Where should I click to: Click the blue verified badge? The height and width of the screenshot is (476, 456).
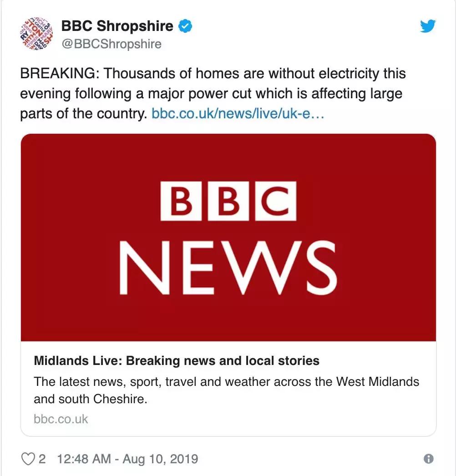(186, 26)
